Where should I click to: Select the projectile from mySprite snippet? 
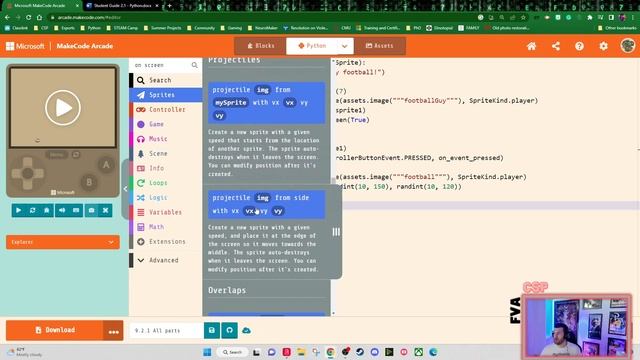click(x=267, y=102)
